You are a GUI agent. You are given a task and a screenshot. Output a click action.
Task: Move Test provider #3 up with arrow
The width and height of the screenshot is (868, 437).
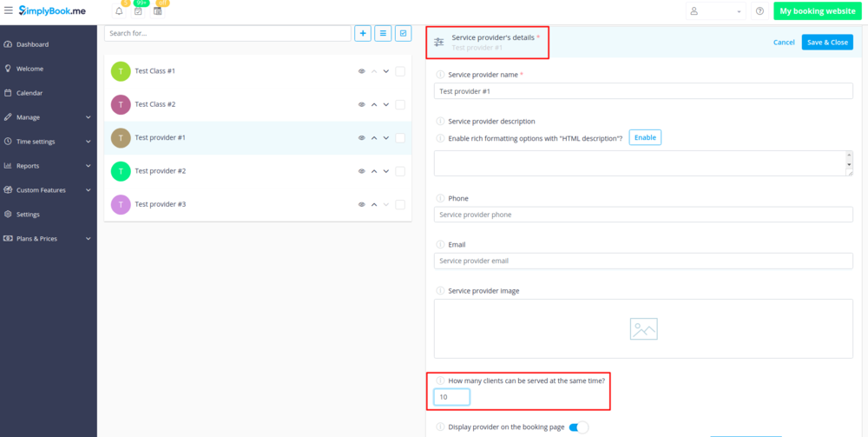coord(374,205)
